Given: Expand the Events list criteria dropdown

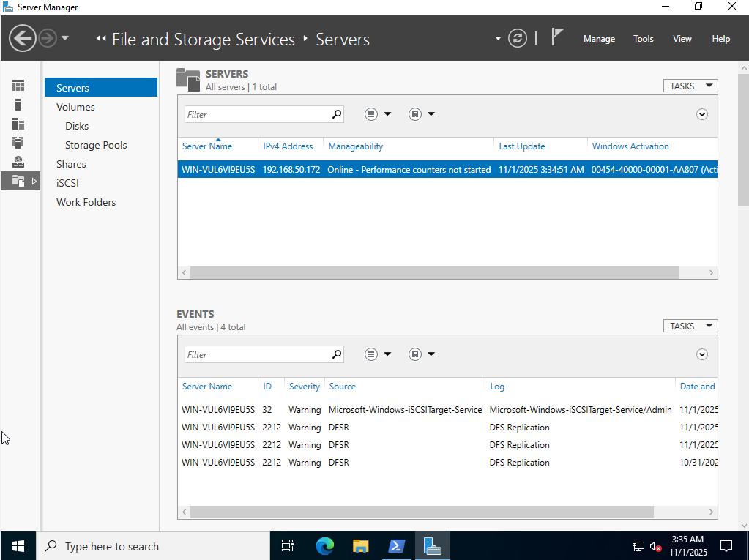Looking at the screenshot, I should 378,354.
